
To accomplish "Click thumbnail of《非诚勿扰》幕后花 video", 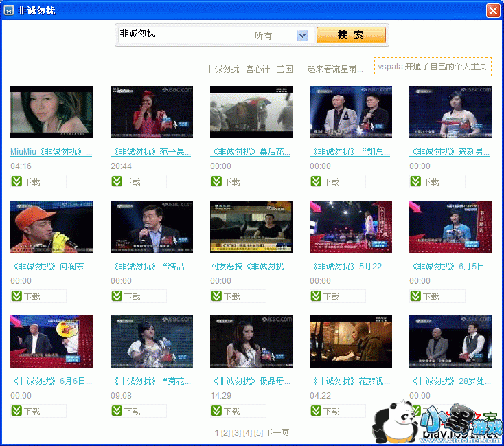I will [x=251, y=112].
